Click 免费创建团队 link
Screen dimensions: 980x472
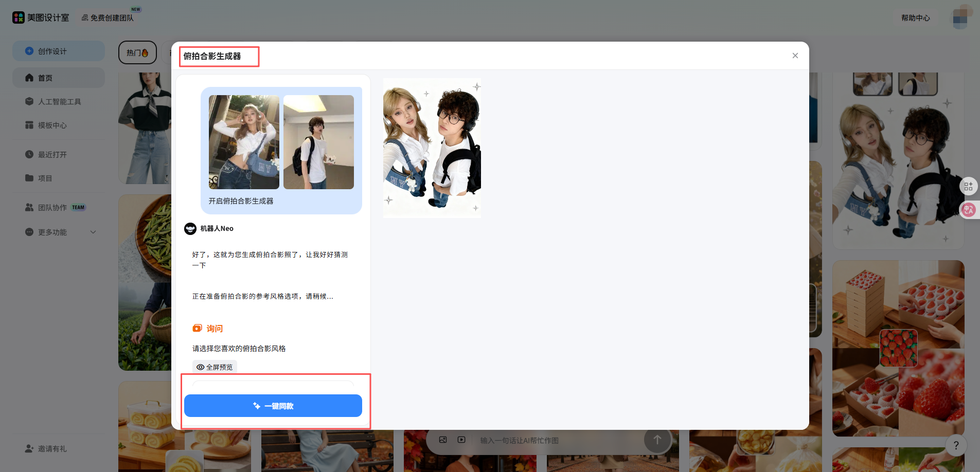point(108,18)
